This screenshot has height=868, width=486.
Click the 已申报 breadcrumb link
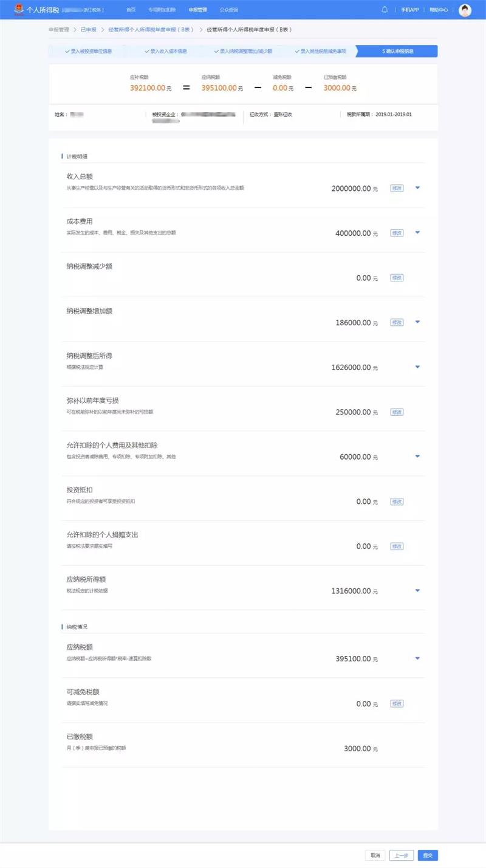(89, 29)
